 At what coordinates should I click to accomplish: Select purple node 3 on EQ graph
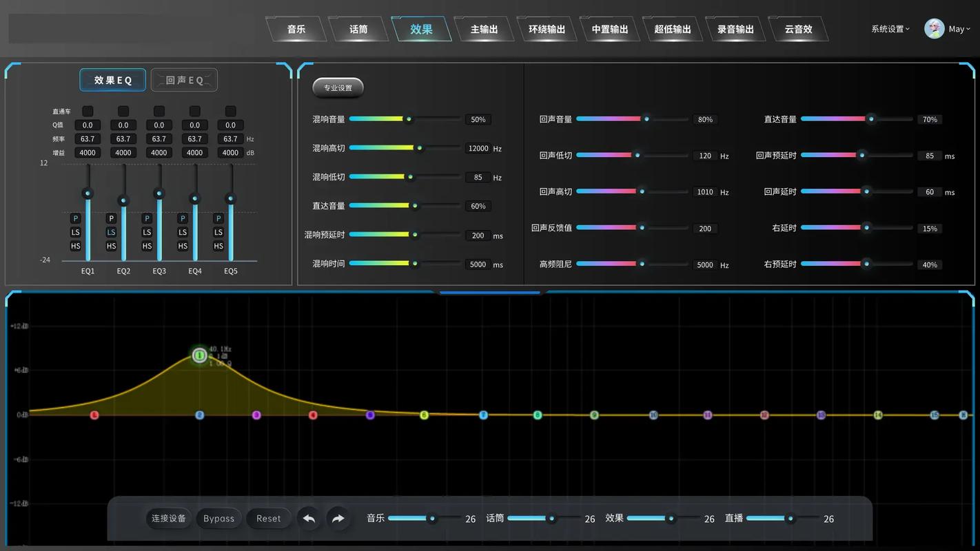[x=256, y=415]
